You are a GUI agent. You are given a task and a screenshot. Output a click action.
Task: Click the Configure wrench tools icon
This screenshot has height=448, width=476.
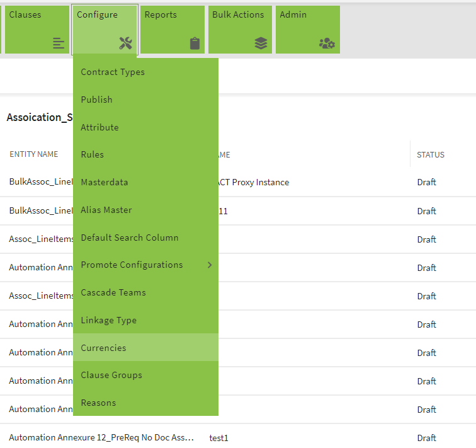(126, 43)
